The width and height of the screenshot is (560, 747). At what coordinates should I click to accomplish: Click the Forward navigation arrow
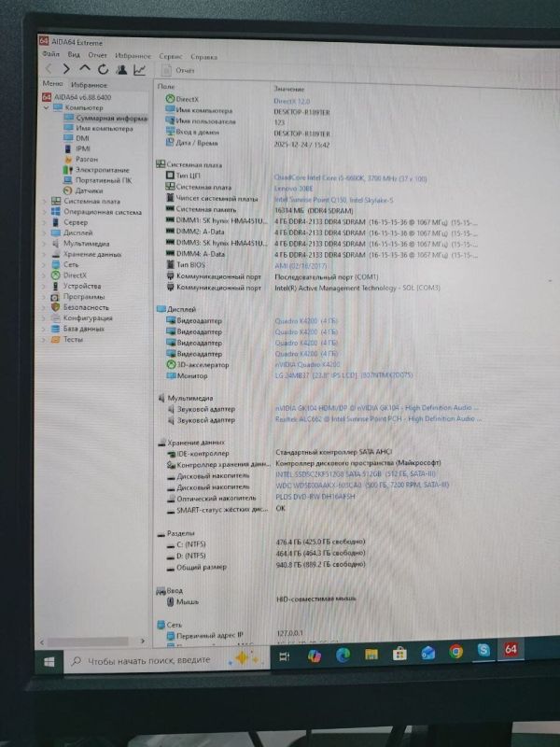click(x=65, y=70)
